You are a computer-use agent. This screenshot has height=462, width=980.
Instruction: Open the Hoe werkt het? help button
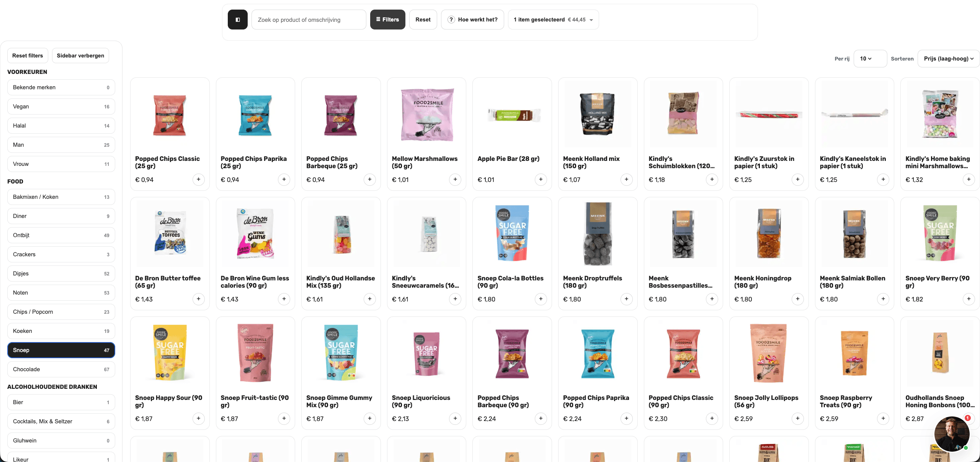pos(472,20)
